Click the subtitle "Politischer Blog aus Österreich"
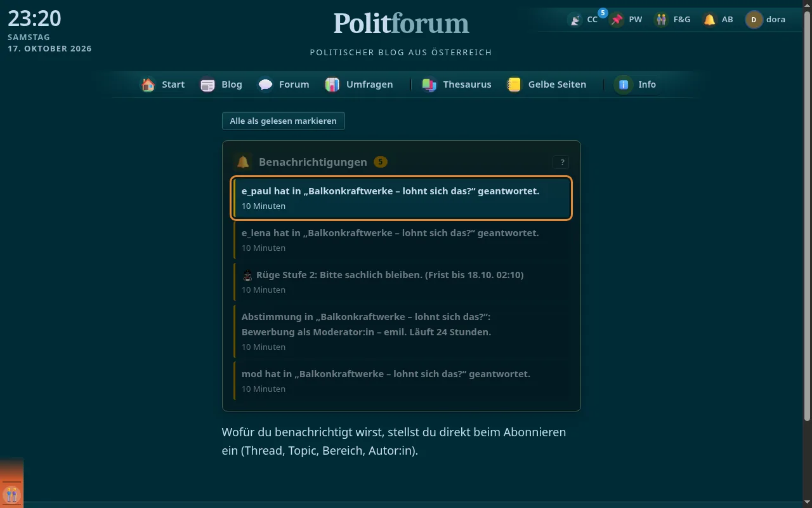This screenshot has height=508, width=812. tap(401, 52)
